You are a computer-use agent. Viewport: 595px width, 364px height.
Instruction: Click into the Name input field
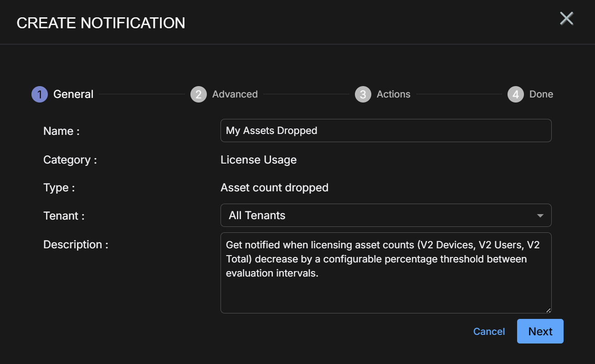[386, 130]
